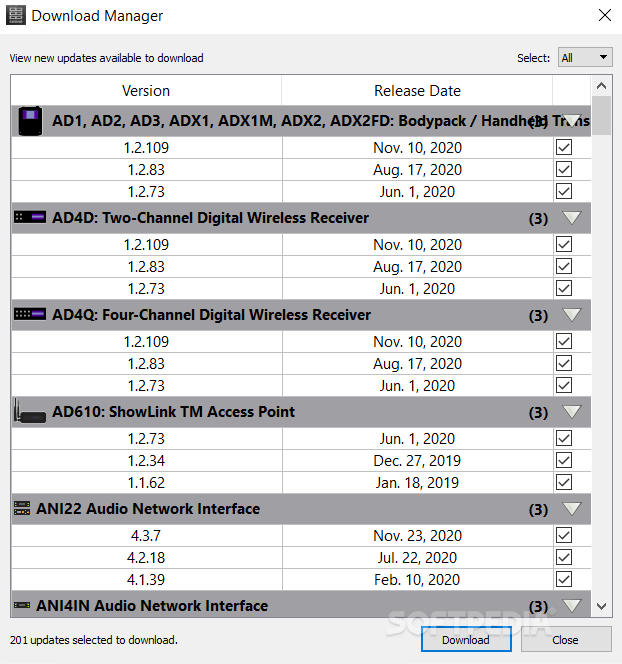Click ANI22 release date Jul. 22, 2020
Viewport: 622px width, 664px height.
pyautogui.click(x=417, y=557)
